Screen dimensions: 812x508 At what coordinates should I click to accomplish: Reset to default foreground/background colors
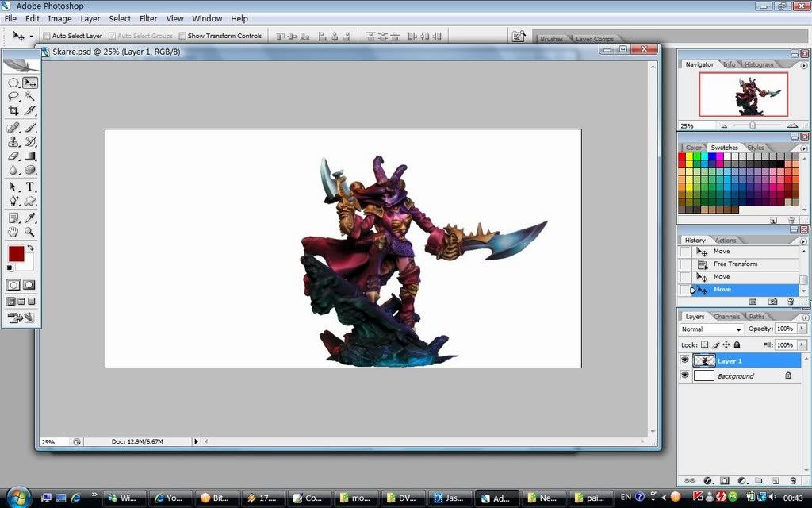click(10, 268)
